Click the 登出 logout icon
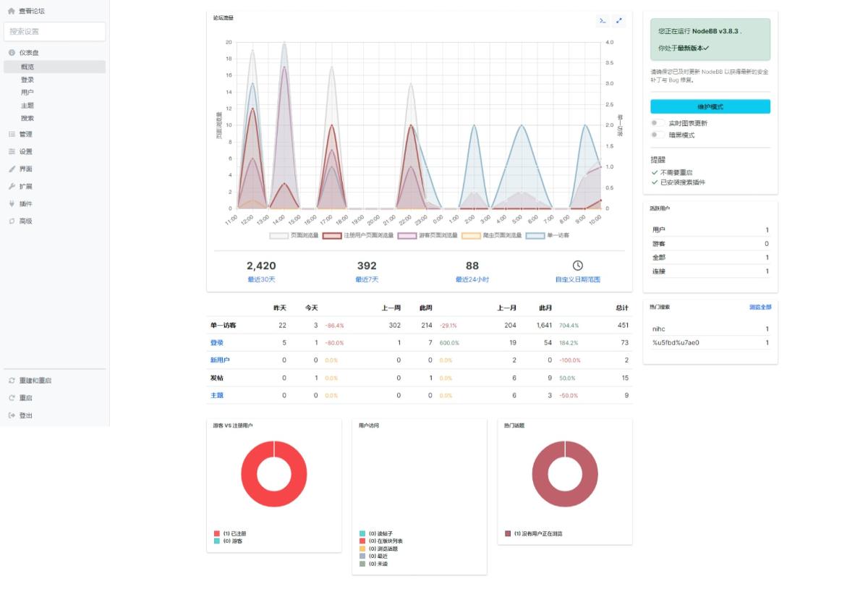The image size is (868, 605). [x=12, y=415]
